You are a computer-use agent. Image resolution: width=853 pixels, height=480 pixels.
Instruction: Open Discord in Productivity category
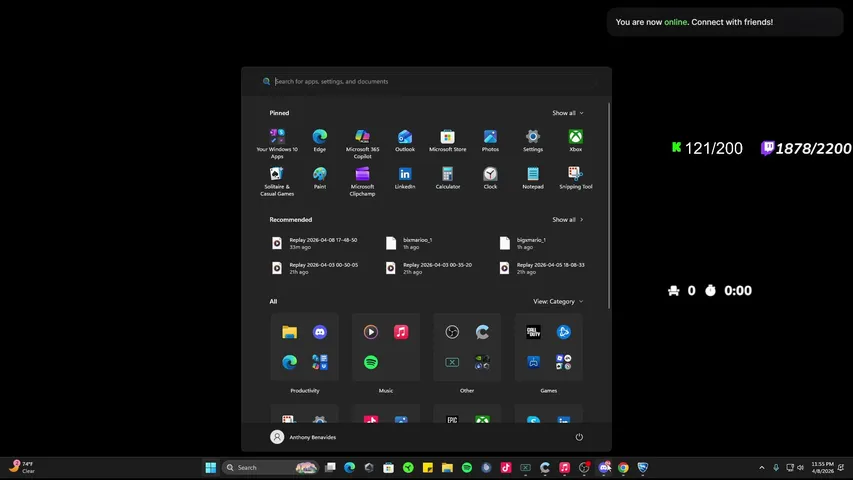320,332
